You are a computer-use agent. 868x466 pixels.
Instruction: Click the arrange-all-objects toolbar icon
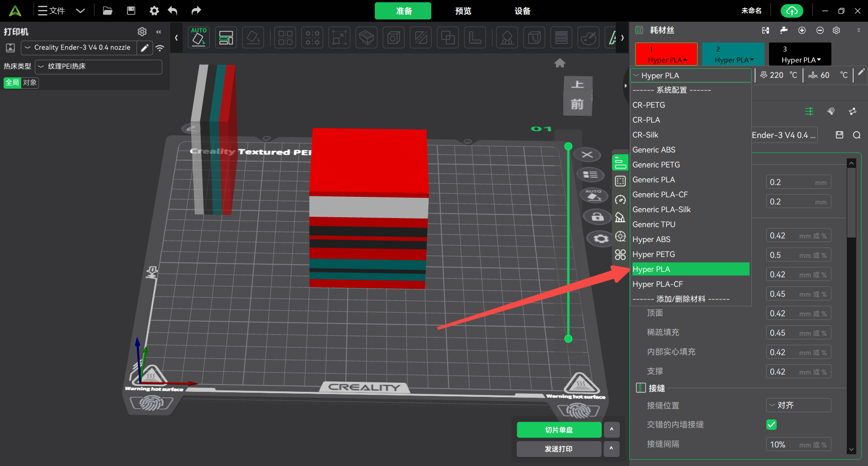[226, 38]
